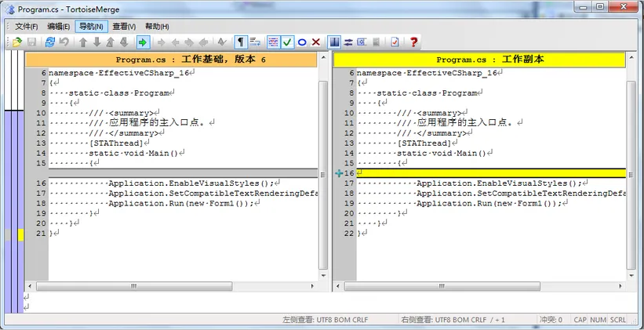Click the double gray left-arrow icon

[x=203, y=42]
